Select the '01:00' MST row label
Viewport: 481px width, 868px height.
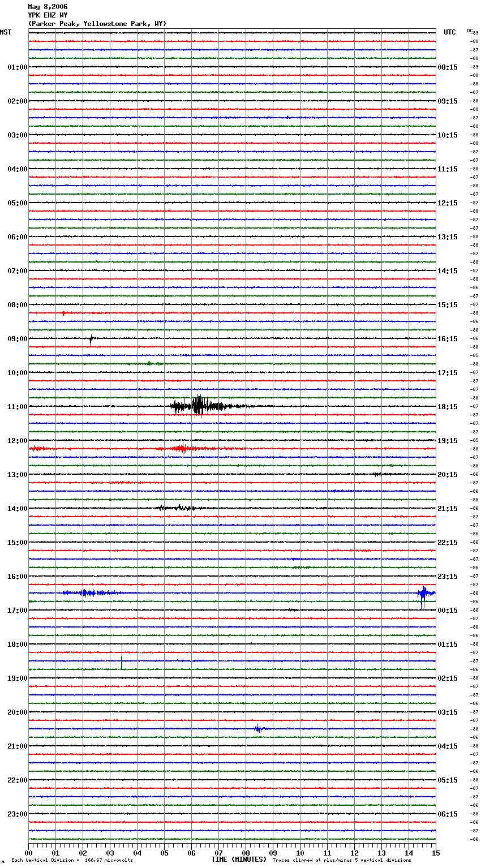click(18, 67)
